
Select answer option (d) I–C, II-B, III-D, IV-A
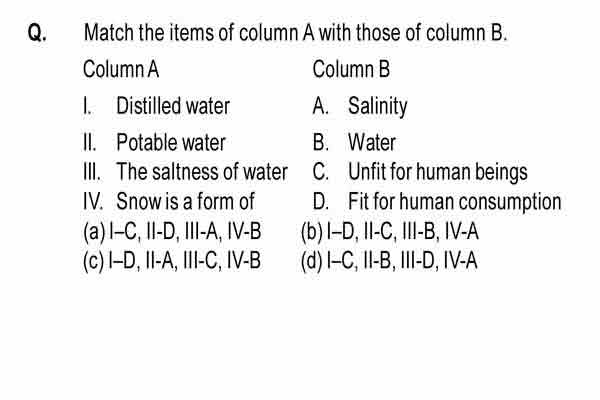point(389,261)
